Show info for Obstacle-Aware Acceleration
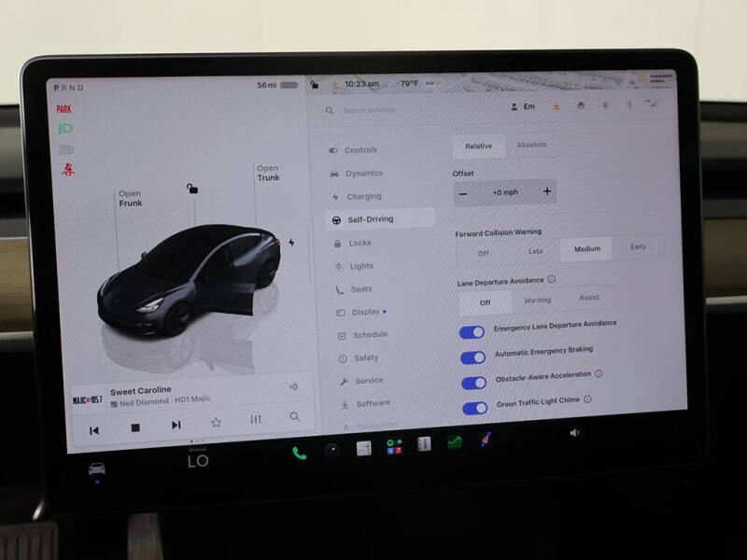 [x=599, y=374]
